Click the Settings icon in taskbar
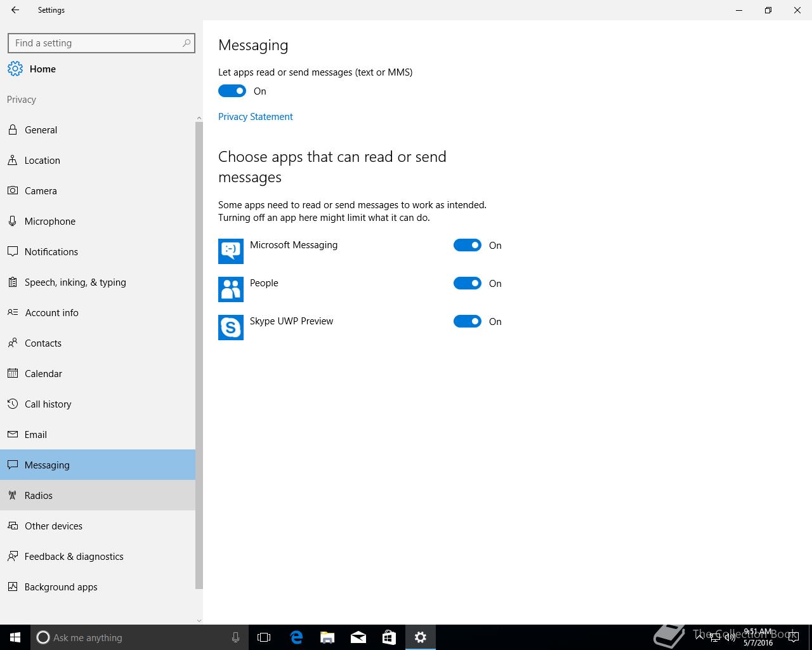This screenshot has height=650, width=812. 421,637
